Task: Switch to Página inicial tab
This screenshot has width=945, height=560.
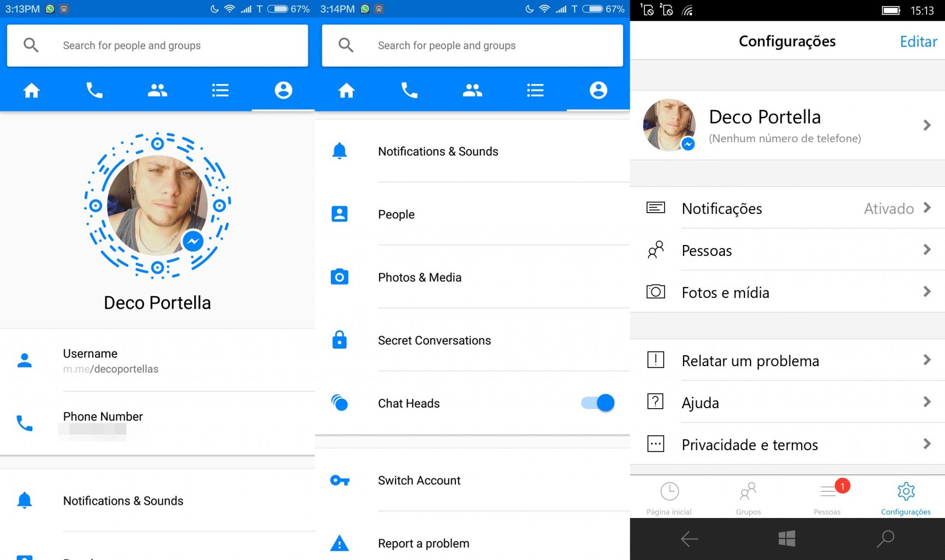Action: coord(669,498)
